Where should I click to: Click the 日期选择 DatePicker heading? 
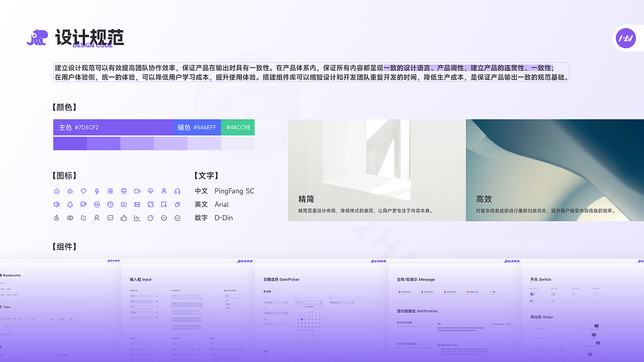[281, 280]
